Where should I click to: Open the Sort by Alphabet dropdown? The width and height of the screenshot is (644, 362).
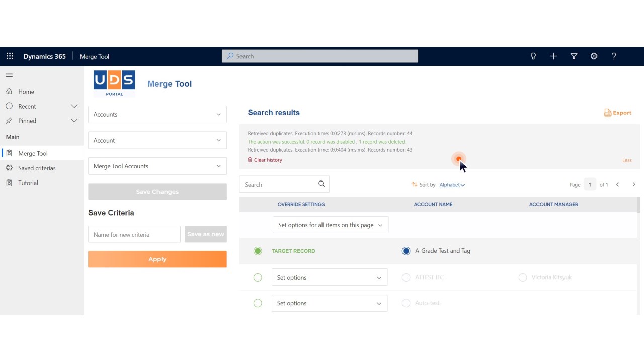point(452,185)
